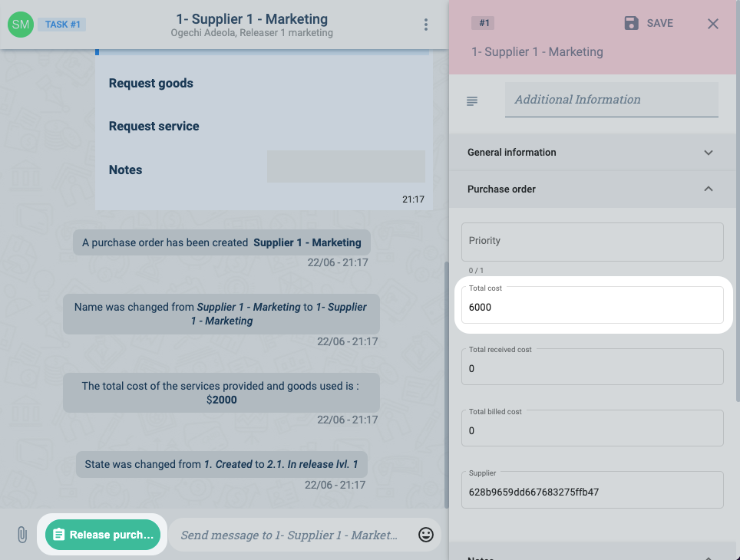Click the State was changed message

click(221, 464)
